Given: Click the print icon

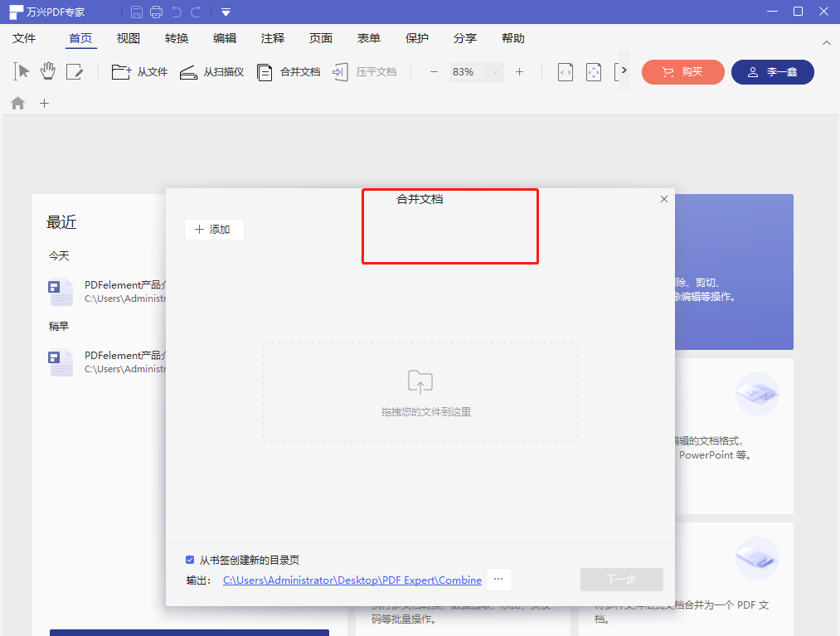Looking at the screenshot, I should coord(156,12).
